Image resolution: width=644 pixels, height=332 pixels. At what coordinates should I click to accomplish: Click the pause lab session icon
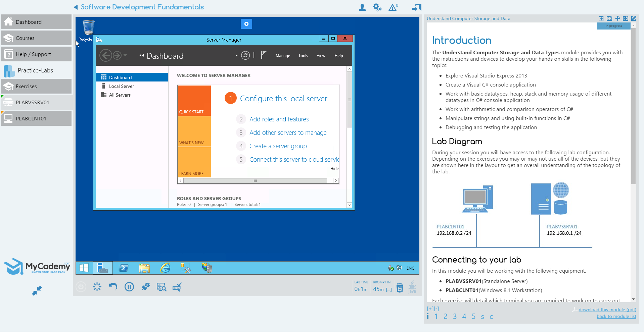[x=129, y=287]
